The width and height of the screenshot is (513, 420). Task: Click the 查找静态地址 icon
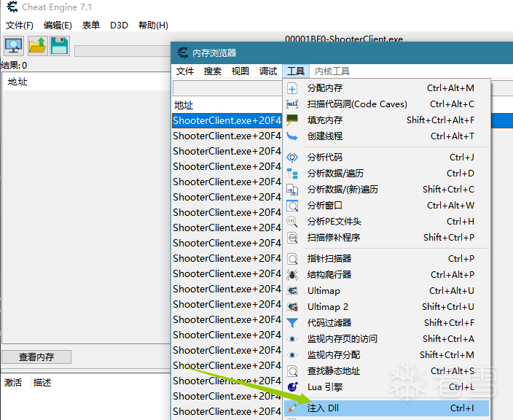click(x=292, y=371)
